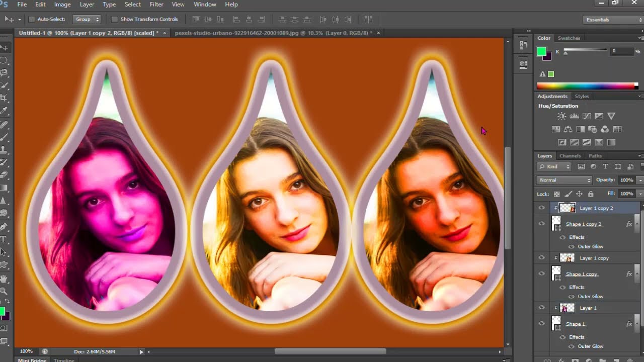Image resolution: width=644 pixels, height=362 pixels.
Task: Open the Opacity slider dropdown arrow
Action: pos(640,180)
